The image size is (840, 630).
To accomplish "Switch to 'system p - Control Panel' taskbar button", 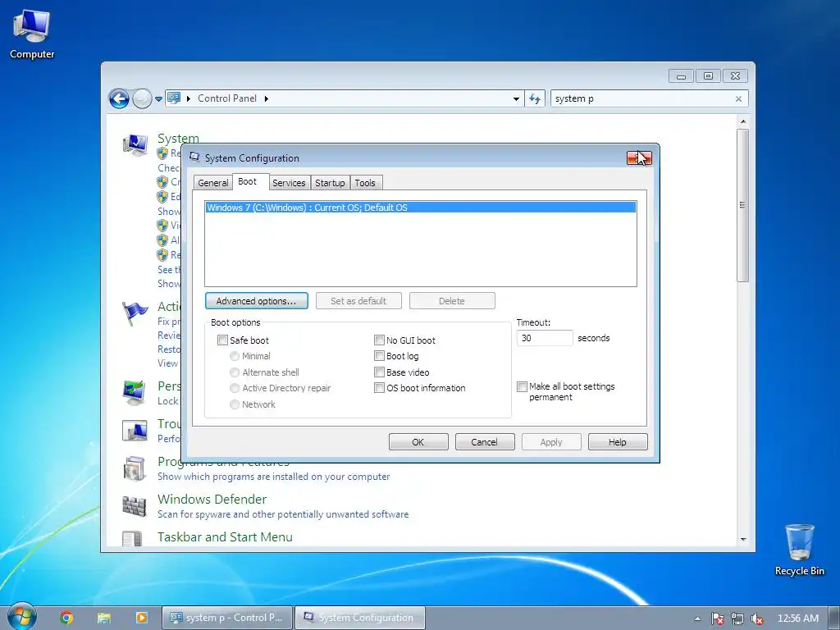I will coord(227,618).
